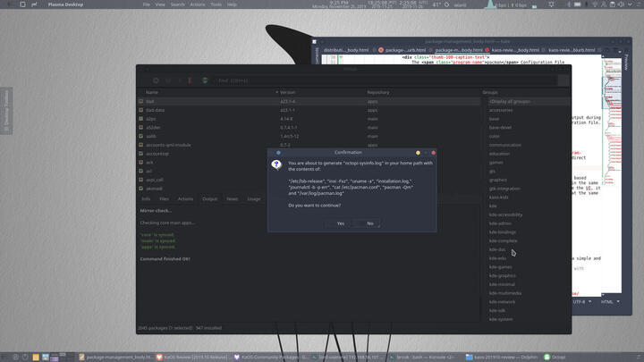Switch to distributi..._body.html tab in Kate
This screenshot has width=644, height=362.
346,50
